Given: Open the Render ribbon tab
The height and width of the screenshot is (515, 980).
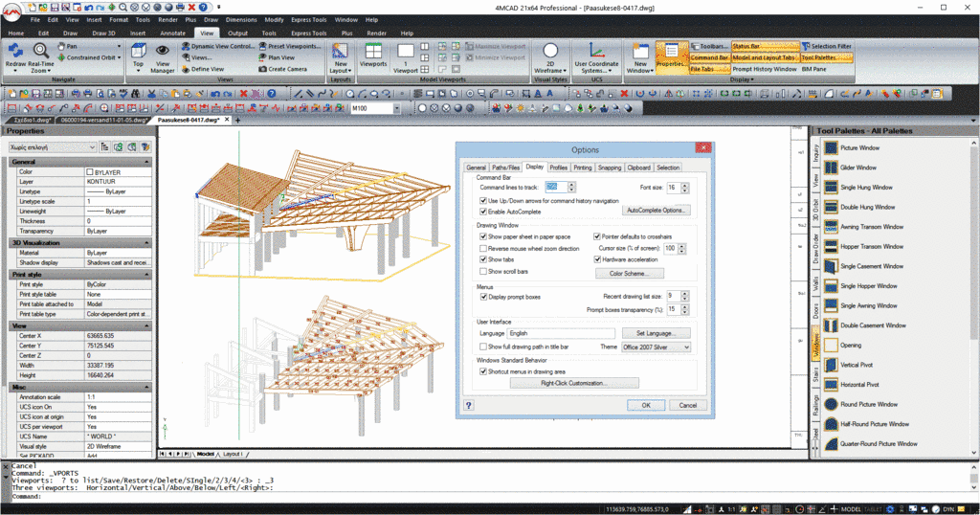Looking at the screenshot, I should tap(376, 34).
